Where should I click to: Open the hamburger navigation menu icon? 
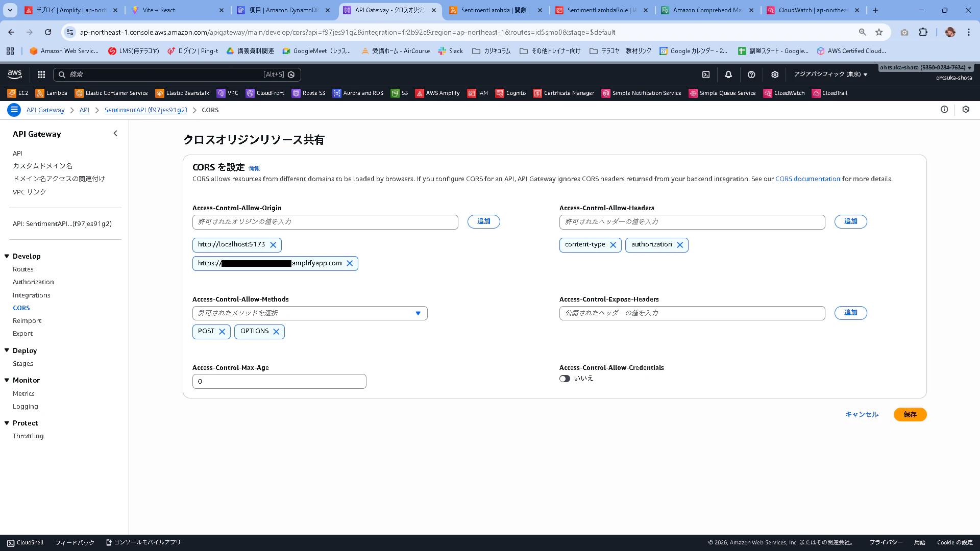pos(14,110)
